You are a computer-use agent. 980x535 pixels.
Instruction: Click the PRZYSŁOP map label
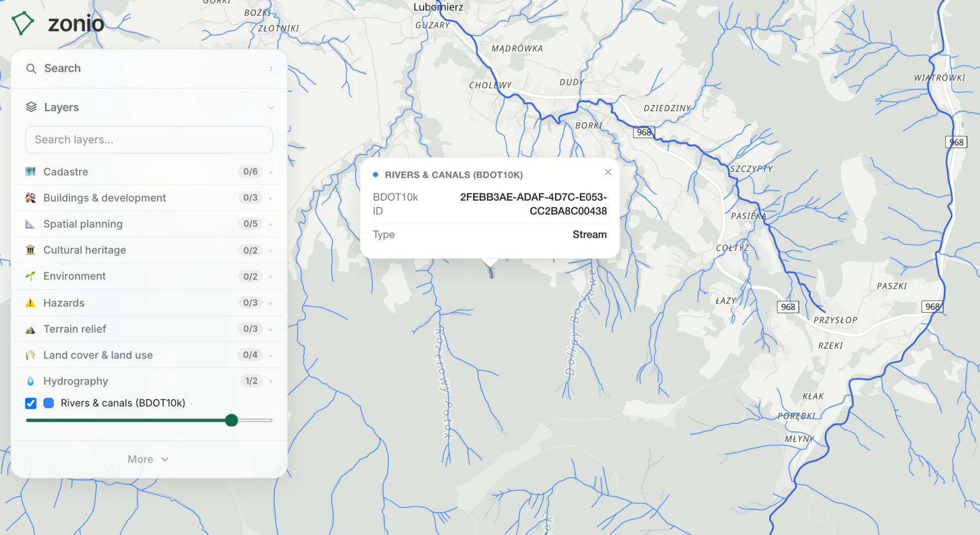835,320
